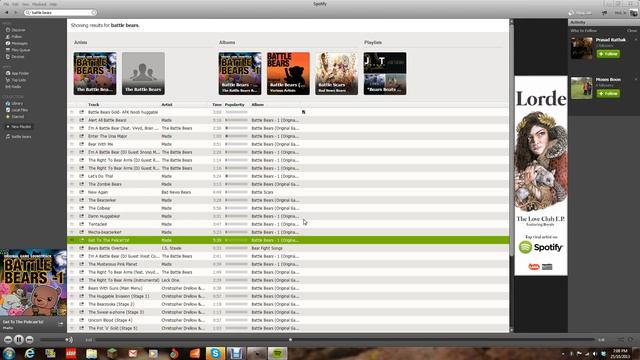
Task: Go back with the navigation arrow
Action: click(7, 13)
